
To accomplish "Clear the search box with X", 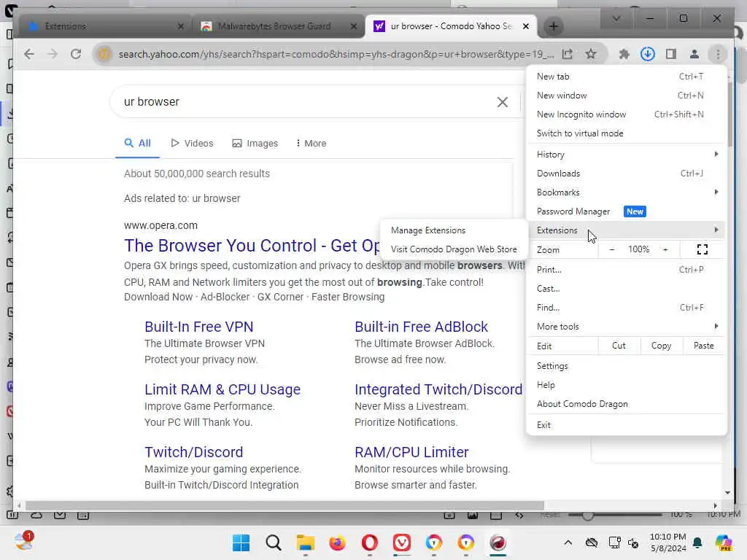I will tap(502, 102).
